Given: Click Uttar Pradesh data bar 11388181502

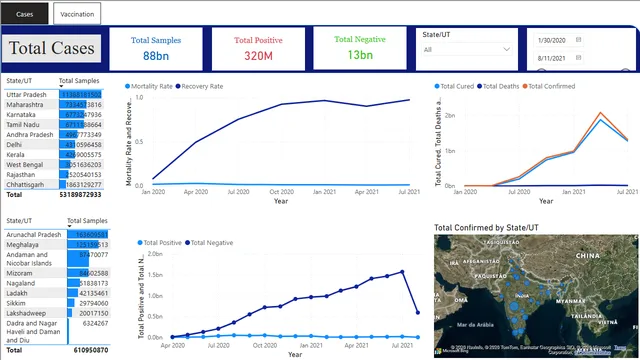Looking at the screenshot, I should coord(80,95).
